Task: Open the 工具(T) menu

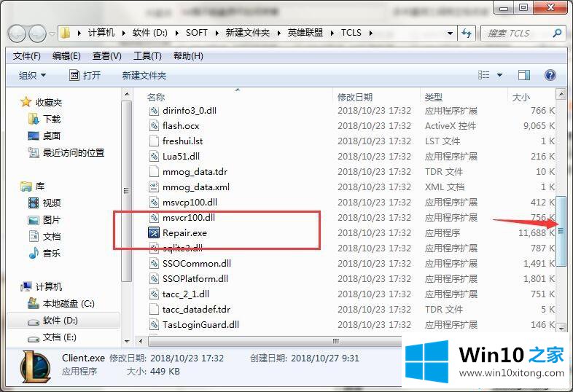Action: [x=147, y=56]
